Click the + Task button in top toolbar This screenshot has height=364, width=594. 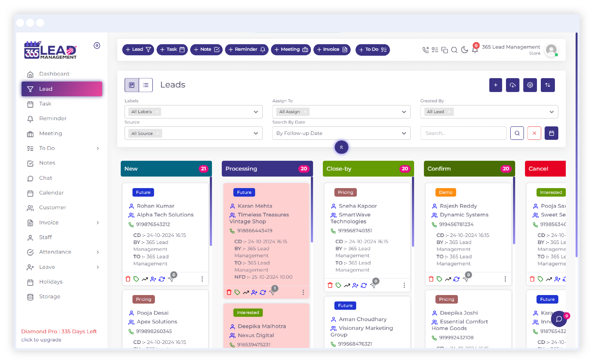point(171,50)
